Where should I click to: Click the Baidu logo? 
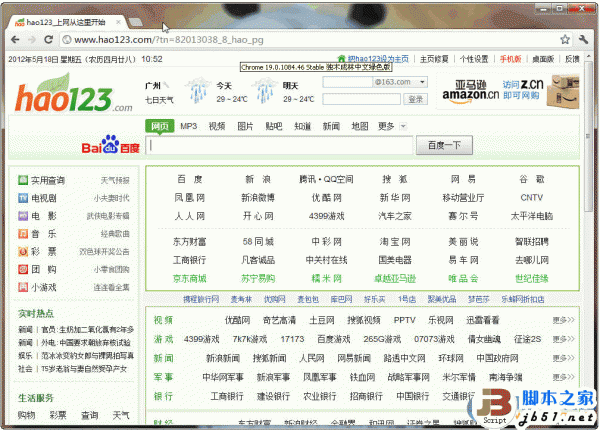point(111,145)
